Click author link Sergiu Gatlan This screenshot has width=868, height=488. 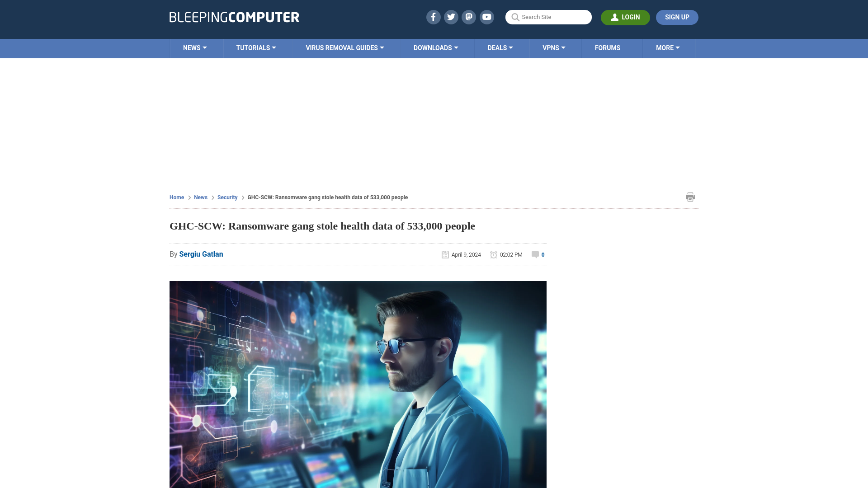[x=201, y=254]
